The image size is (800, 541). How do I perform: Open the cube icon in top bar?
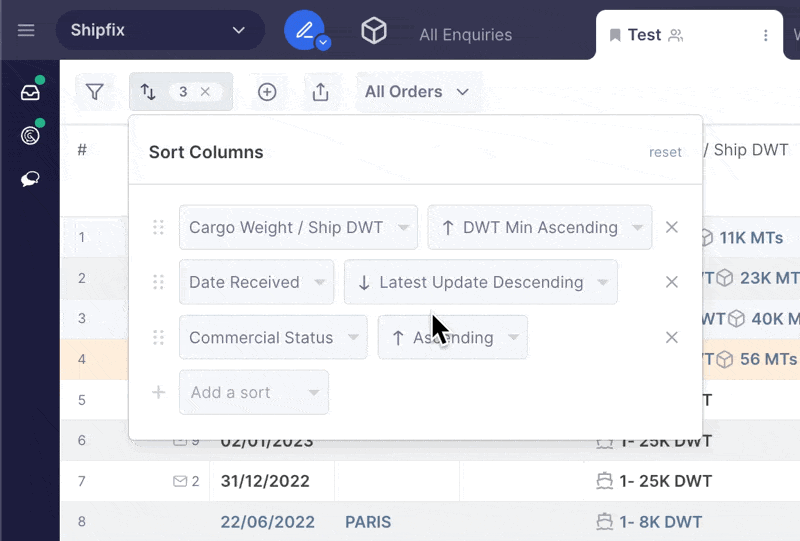tap(374, 31)
